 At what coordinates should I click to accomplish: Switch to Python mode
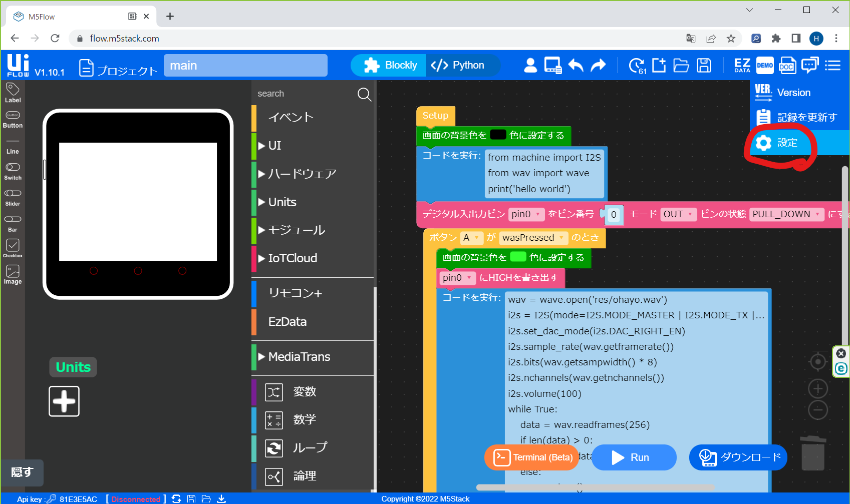click(463, 65)
